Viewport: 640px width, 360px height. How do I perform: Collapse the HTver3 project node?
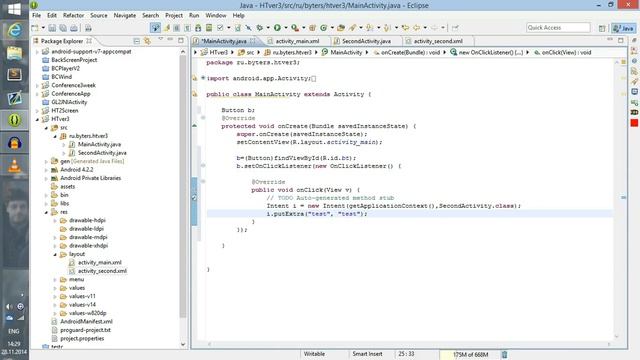[38, 119]
